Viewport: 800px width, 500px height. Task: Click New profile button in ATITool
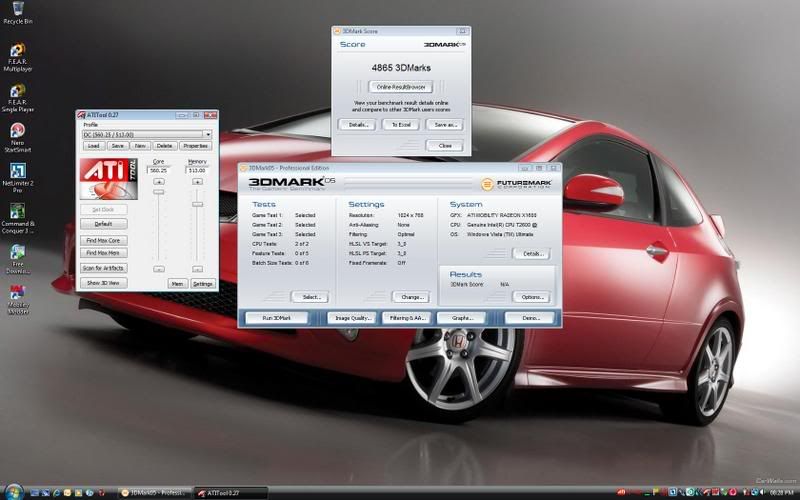coord(140,146)
